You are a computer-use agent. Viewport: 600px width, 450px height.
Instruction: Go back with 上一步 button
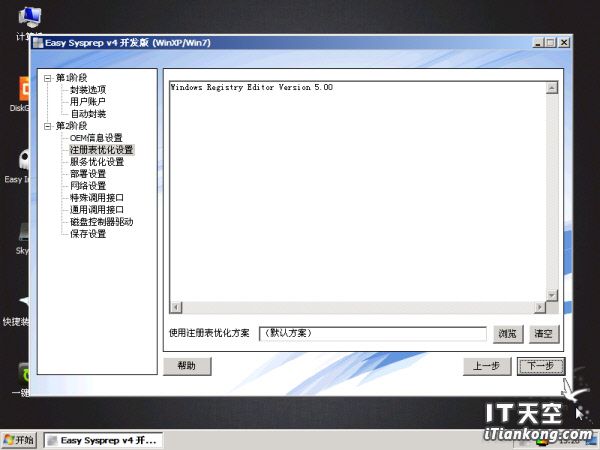tap(487, 366)
